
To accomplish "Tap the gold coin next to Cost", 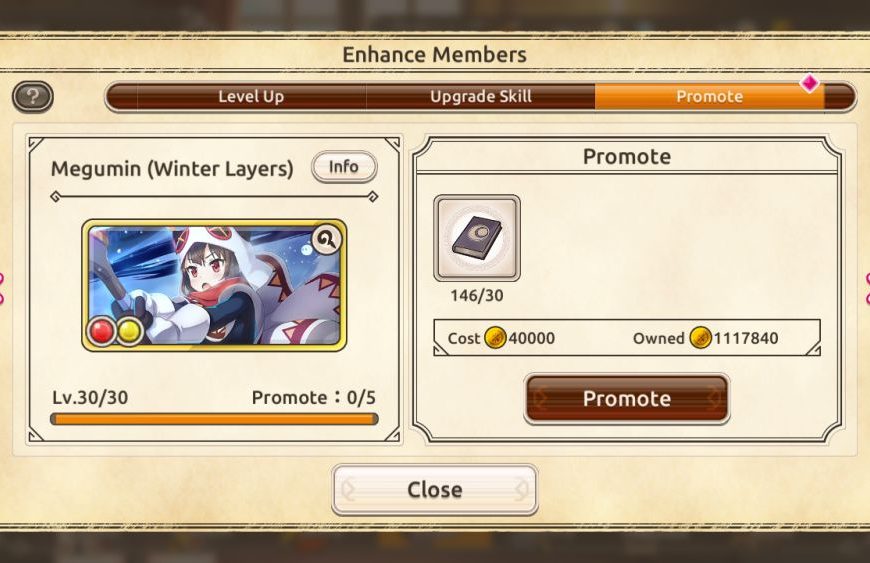I will point(495,337).
